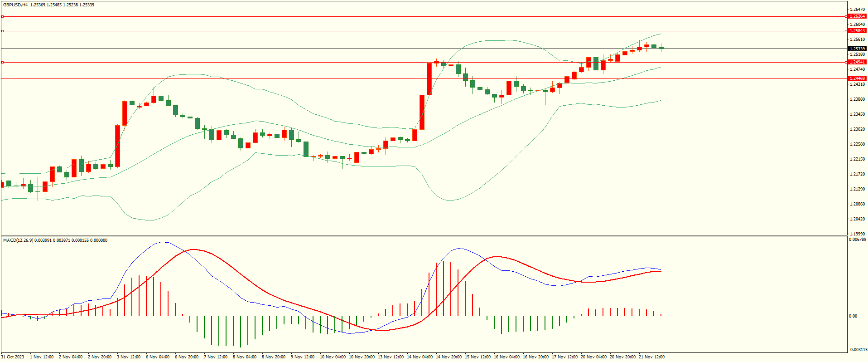This screenshot has width=868, height=362.
Task: Click the 1.26040 price axis label
Action: 858,24
